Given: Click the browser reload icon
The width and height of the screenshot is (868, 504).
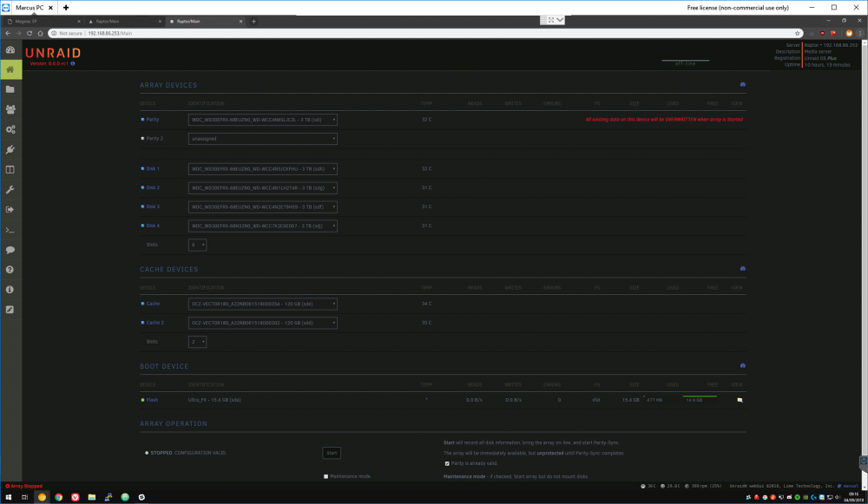Looking at the screenshot, I should [30, 33].
